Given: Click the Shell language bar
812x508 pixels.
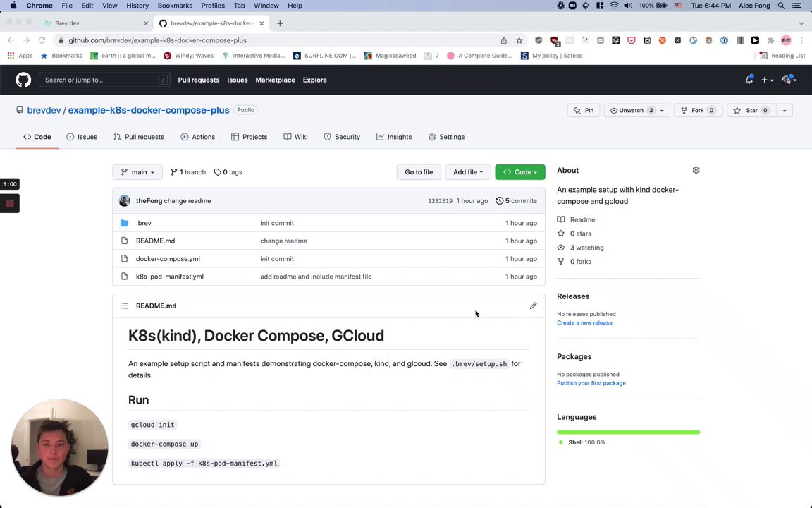Looking at the screenshot, I should coord(628,432).
